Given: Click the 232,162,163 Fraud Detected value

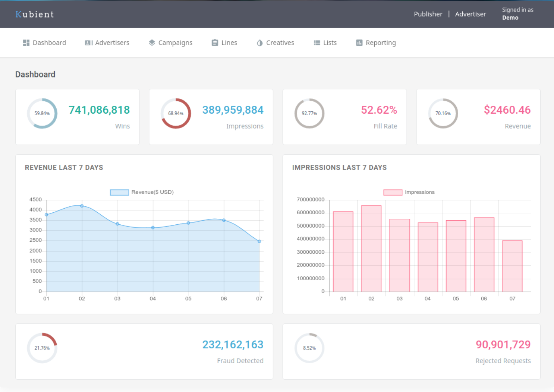Looking at the screenshot, I should 233,345.
